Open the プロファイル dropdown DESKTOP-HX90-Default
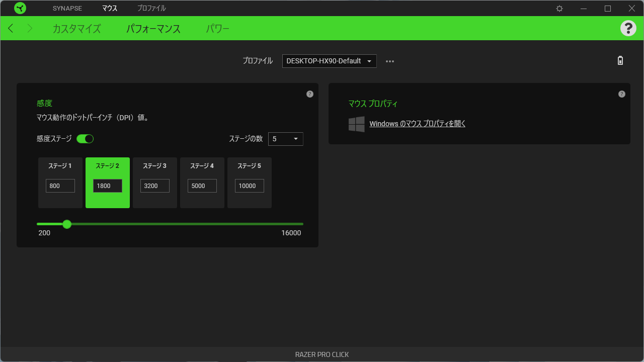 pos(330,61)
